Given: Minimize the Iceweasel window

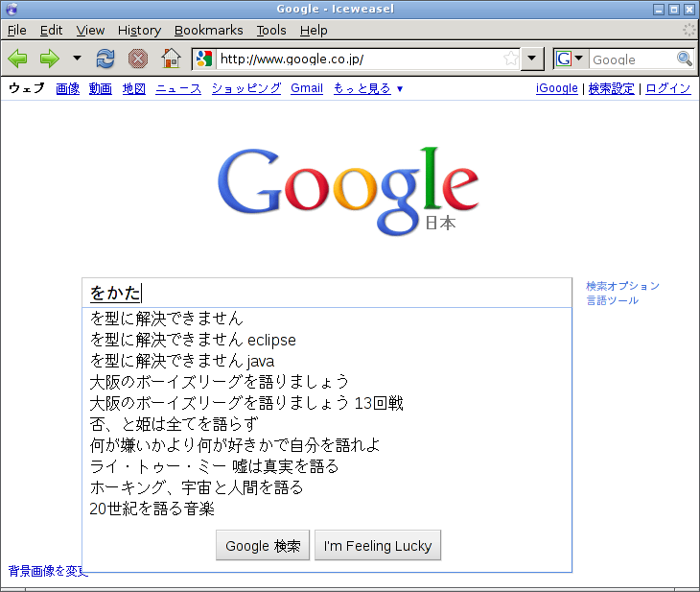Looking at the screenshot, I should tap(659, 9).
